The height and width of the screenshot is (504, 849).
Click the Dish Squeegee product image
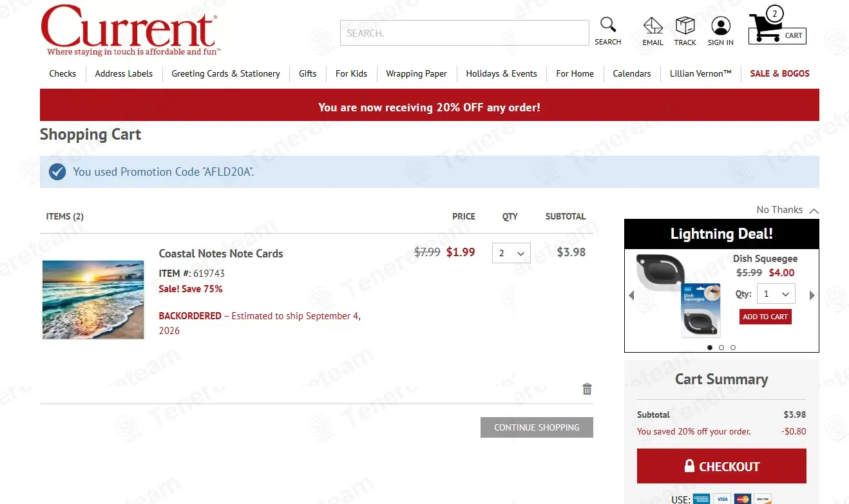679,295
